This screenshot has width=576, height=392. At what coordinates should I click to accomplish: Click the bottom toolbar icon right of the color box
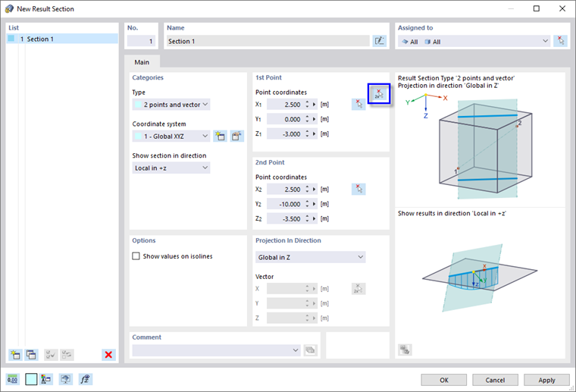point(46,379)
